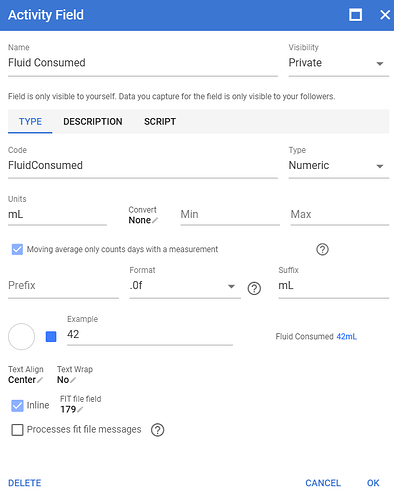The height and width of the screenshot is (499, 394).
Task: Edit Convert setting via pencil icon
Action: click(155, 220)
